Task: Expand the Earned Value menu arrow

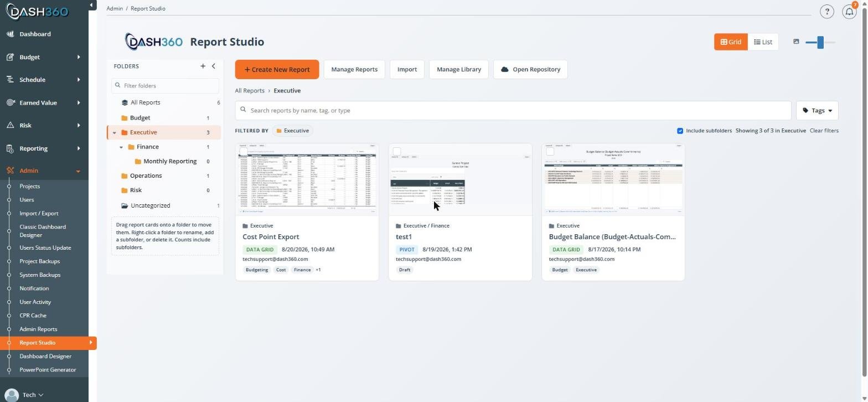Action: pos(79,102)
